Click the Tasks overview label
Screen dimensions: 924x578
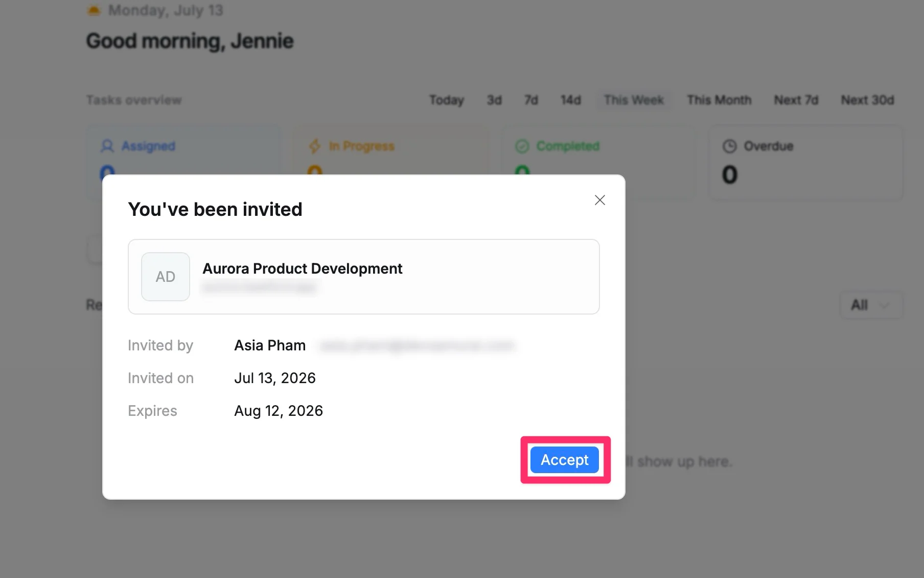134,100
